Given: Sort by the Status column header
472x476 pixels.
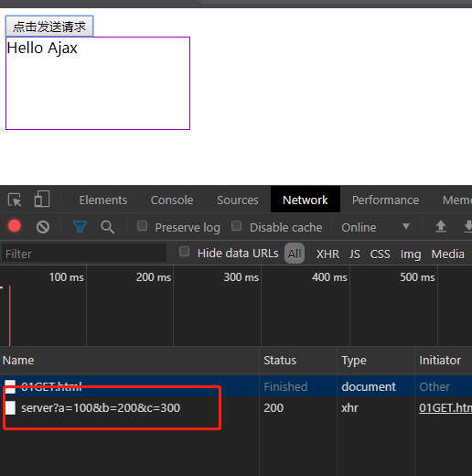Looking at the screenshot, I should point(298,360).
